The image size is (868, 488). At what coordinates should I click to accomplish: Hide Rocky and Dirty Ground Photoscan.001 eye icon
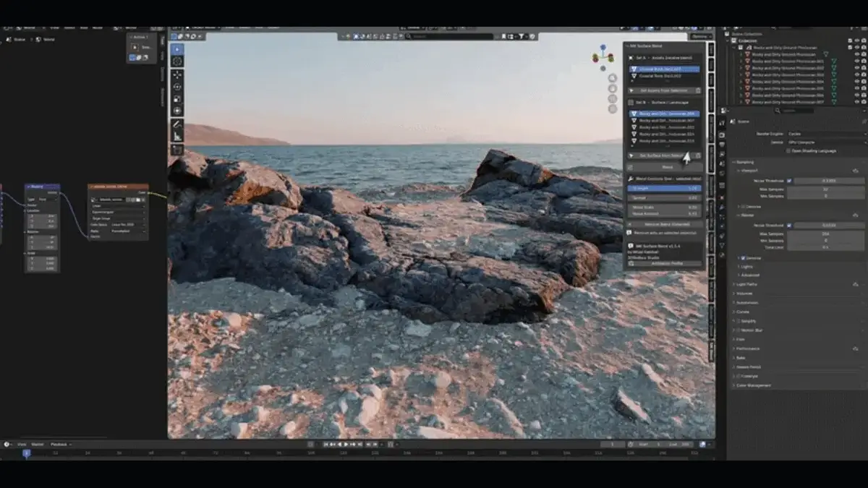click(x=857, y=61)
